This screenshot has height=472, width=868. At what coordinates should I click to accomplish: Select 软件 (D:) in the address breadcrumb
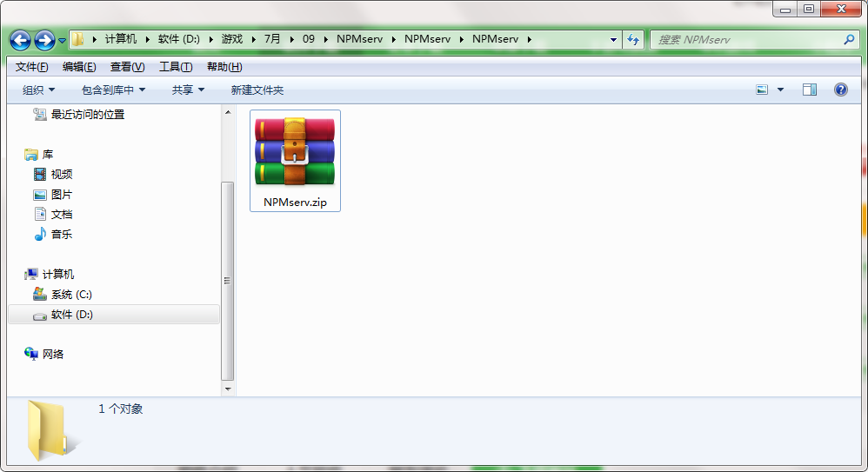pos(179,39)
